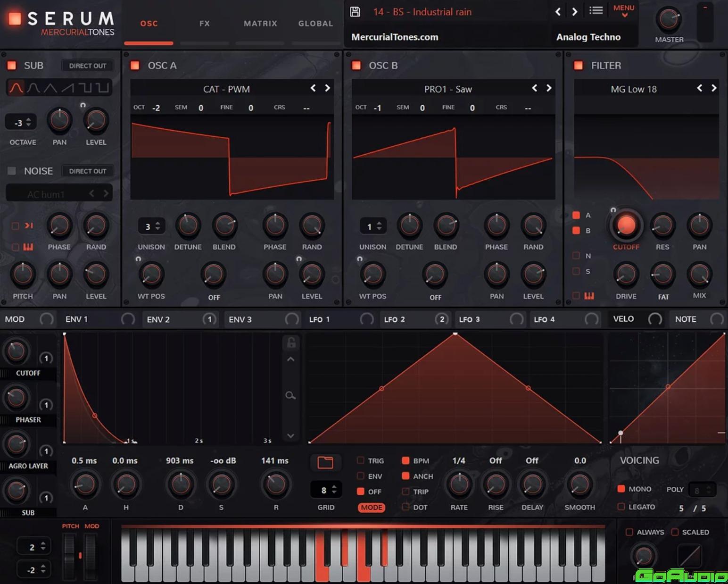Screen dimensions: 728x584
Task: Open the MG Low 18 filter type selector
Action: pyautogui.click(x=633, y=89)
